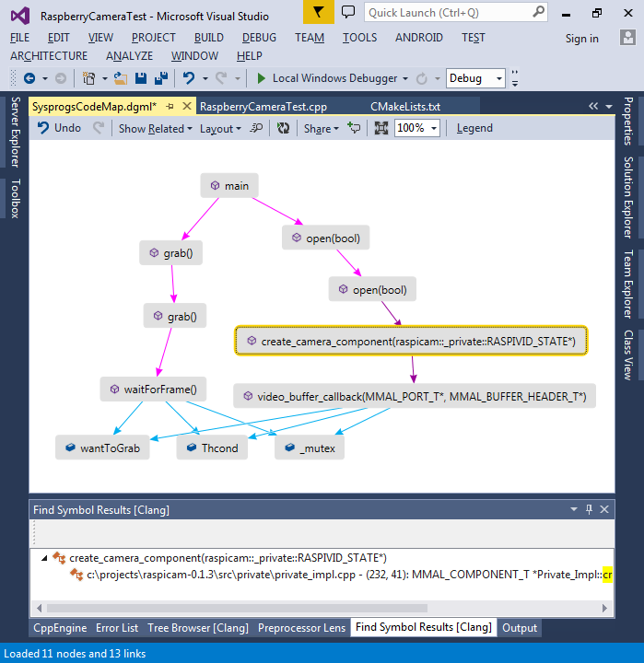The width and height of the screenshot is (644, 663).
Task: Switch to the RaspberryCameraTest.cpp tab
Action: [x=263, y=107]
